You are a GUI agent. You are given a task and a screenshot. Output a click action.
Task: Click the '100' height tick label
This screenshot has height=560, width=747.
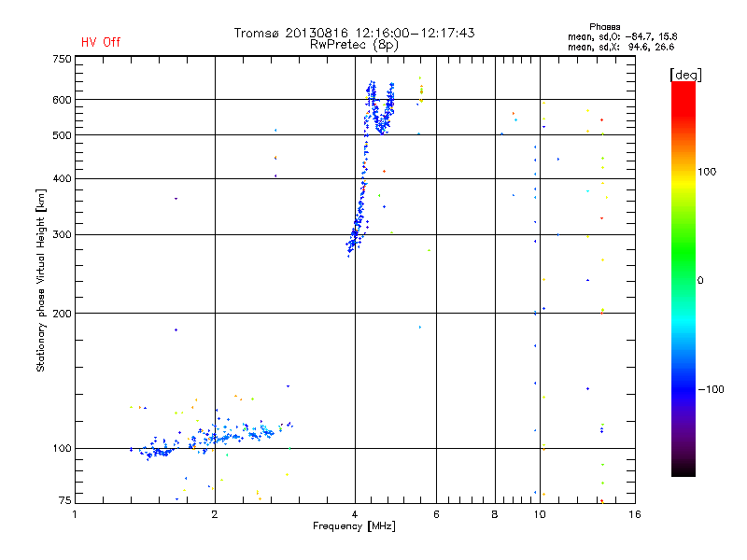click(x=62, y=448)
